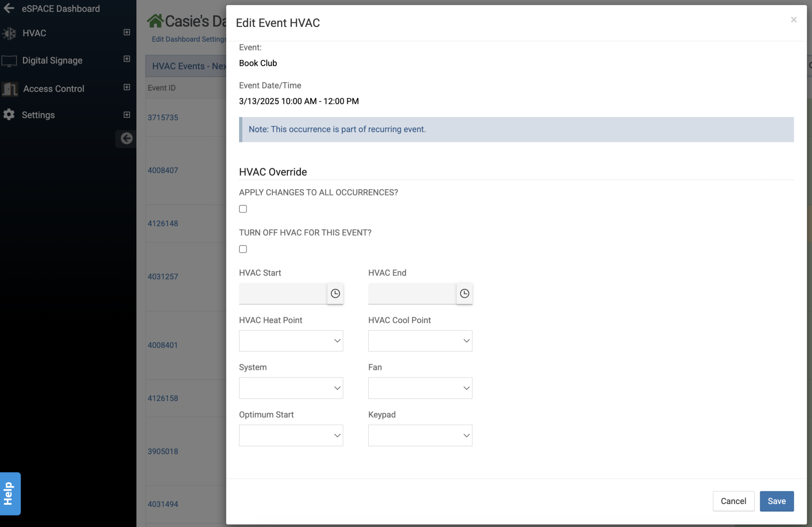This screenshot has width=812, height=527.
Task: Open the Fan selection control
Action: click(420, 388)
